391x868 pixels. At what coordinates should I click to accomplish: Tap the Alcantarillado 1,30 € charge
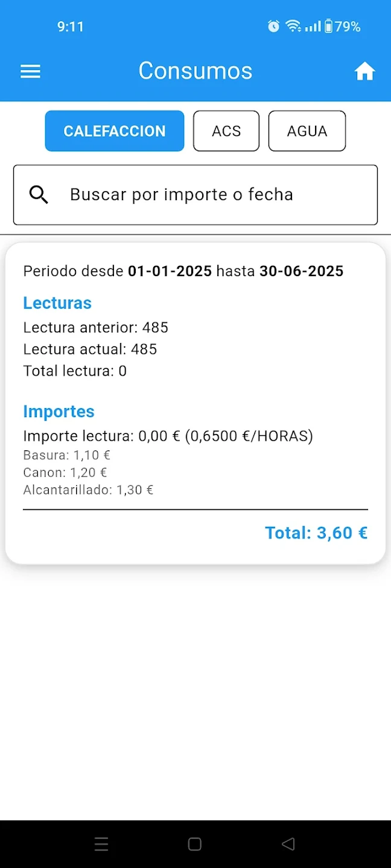[x=88, y=490]
